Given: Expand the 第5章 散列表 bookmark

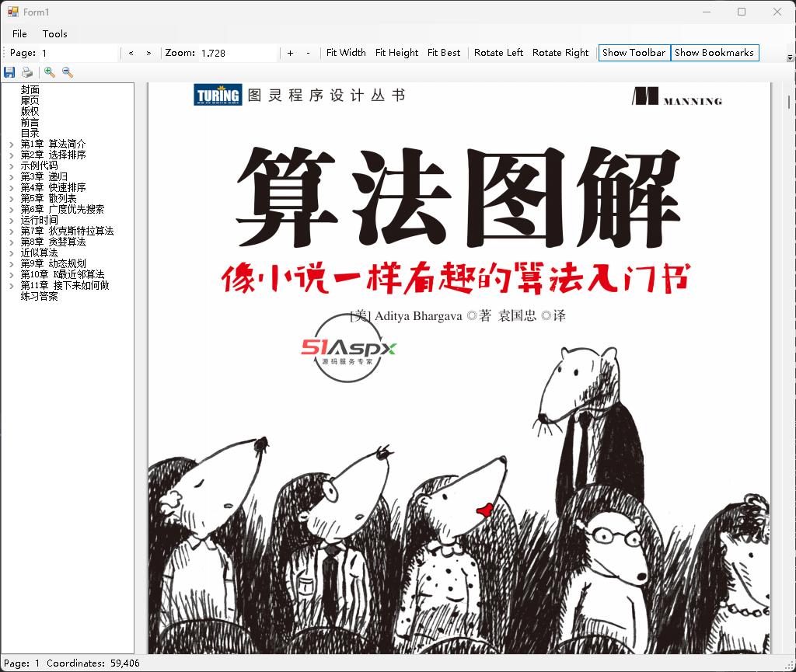Looking at the screenshot, I should click(11, 199).
